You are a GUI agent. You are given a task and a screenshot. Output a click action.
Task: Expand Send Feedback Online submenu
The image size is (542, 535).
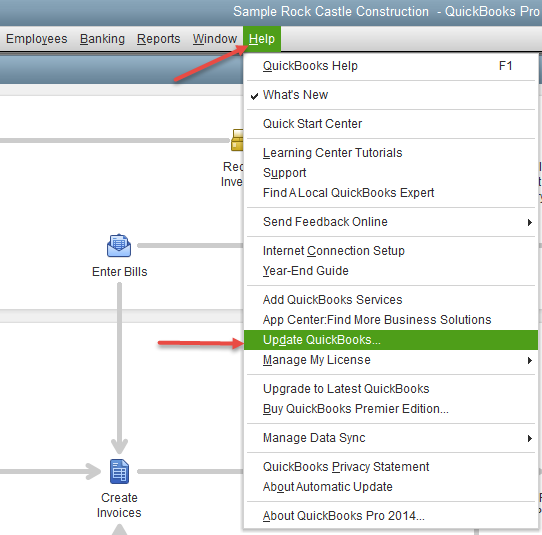tap(391, 222)
